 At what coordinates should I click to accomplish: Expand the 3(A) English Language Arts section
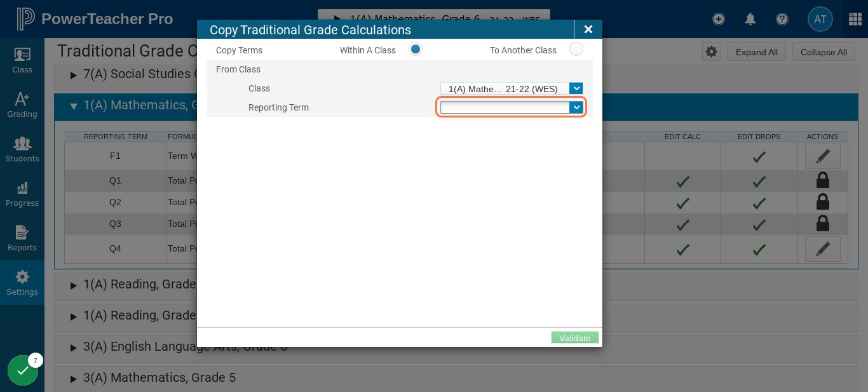pos(73,348)
